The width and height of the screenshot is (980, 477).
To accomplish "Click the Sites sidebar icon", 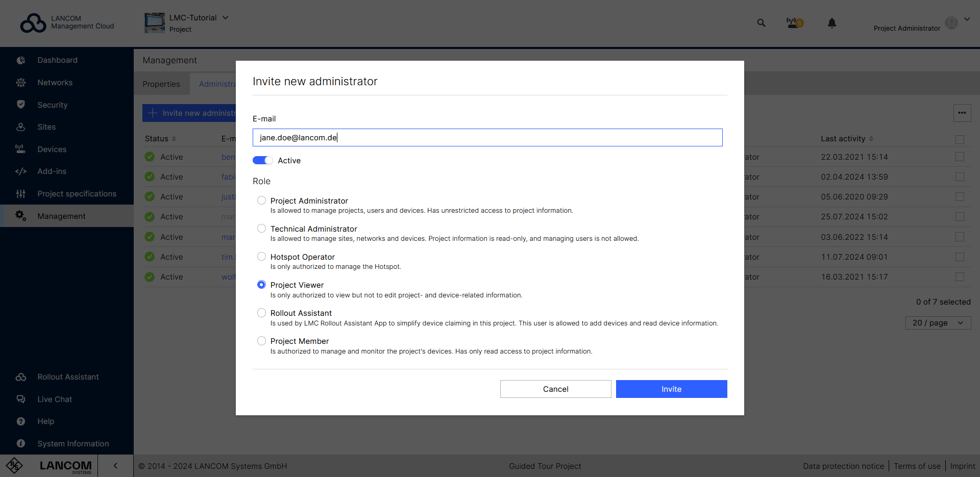I will tap(21, 127).
